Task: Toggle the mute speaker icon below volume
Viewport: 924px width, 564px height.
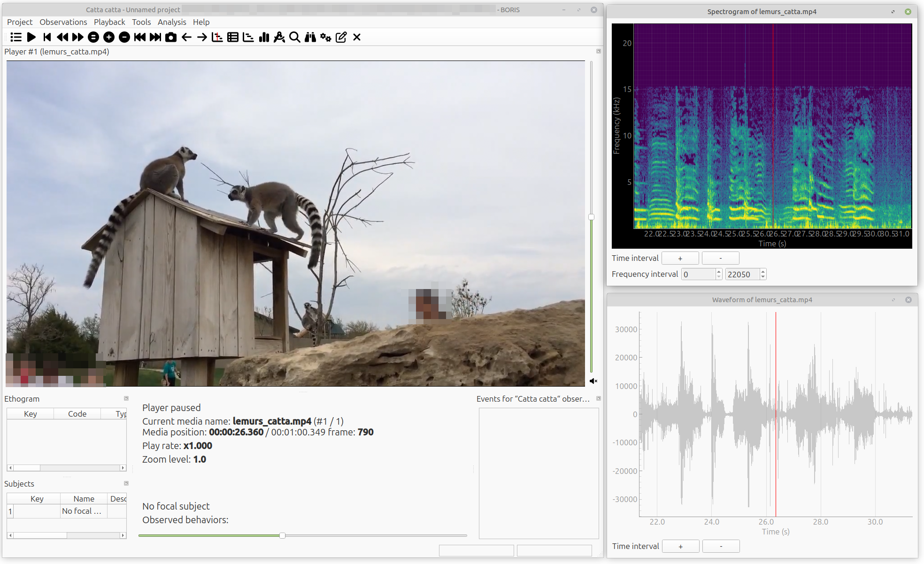Action: pyautogui.click(x=593, y=381)
